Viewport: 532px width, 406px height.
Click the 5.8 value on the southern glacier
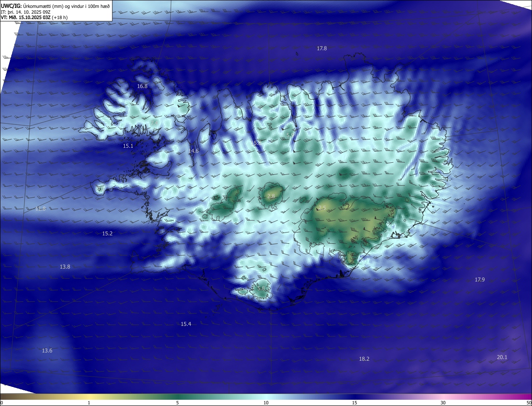[x=261, y=288]
